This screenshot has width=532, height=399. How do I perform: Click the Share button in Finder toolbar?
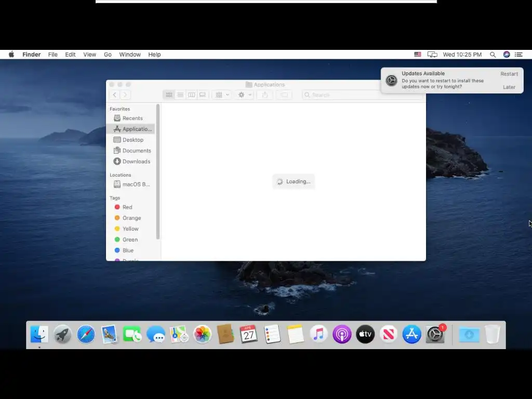(x=264, y=95)
